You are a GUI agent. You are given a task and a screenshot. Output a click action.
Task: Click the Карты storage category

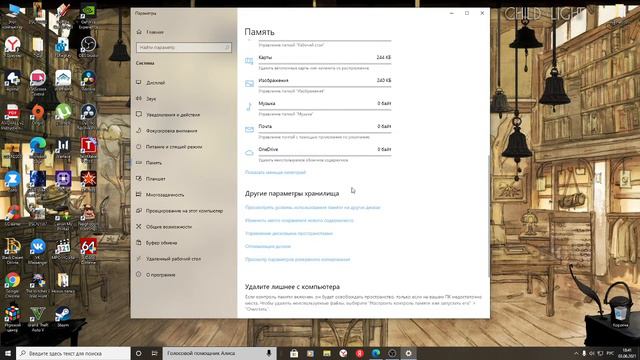coord(318,62)
